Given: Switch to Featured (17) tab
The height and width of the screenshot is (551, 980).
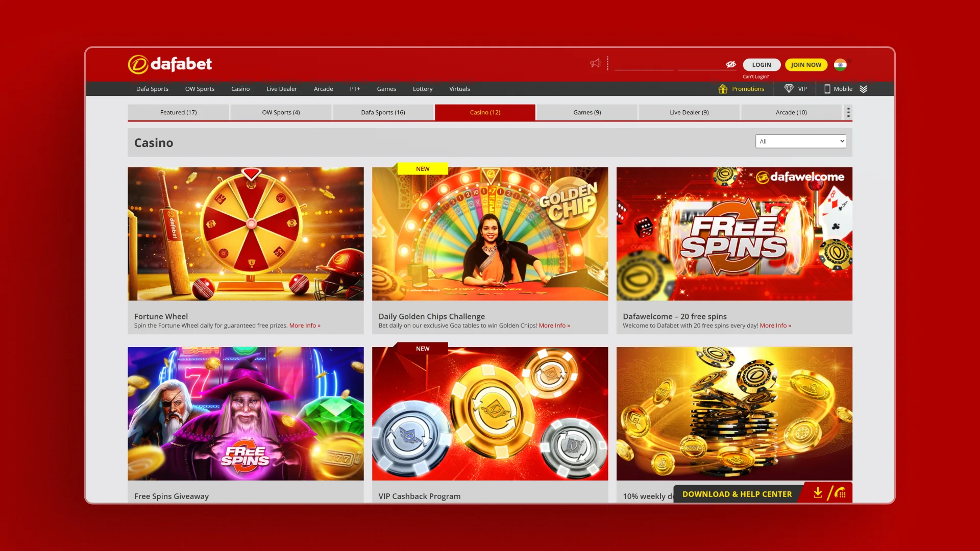Looking at the screenshot, I should 178,112.
